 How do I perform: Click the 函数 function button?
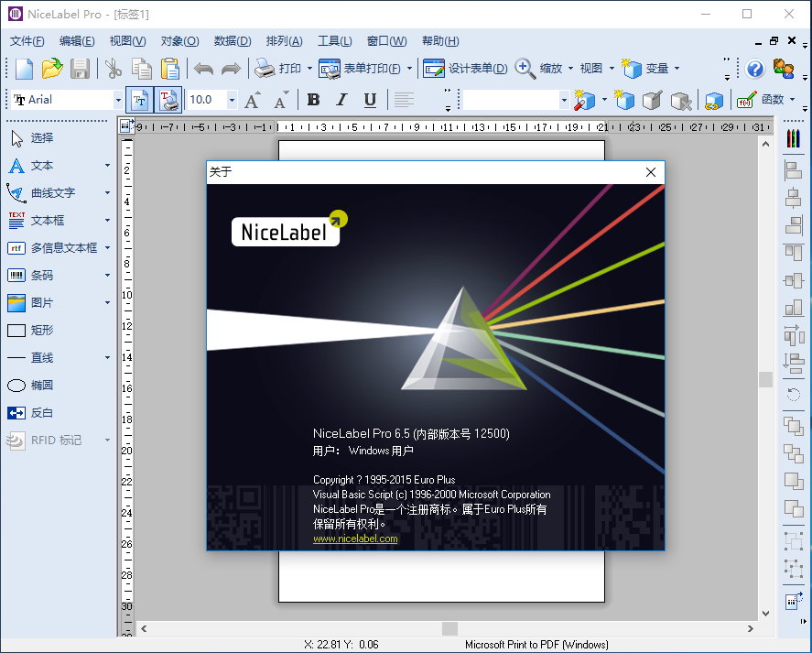(x=760, y=100)
